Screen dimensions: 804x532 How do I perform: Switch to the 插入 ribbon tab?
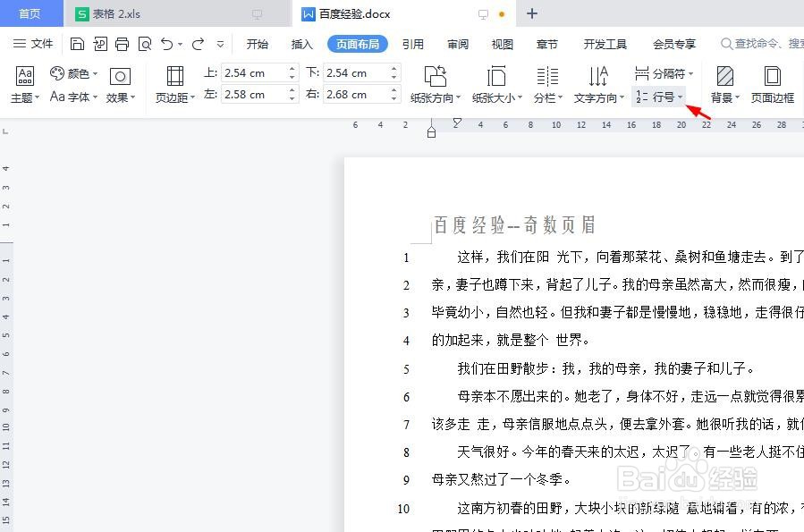point(302,44)
